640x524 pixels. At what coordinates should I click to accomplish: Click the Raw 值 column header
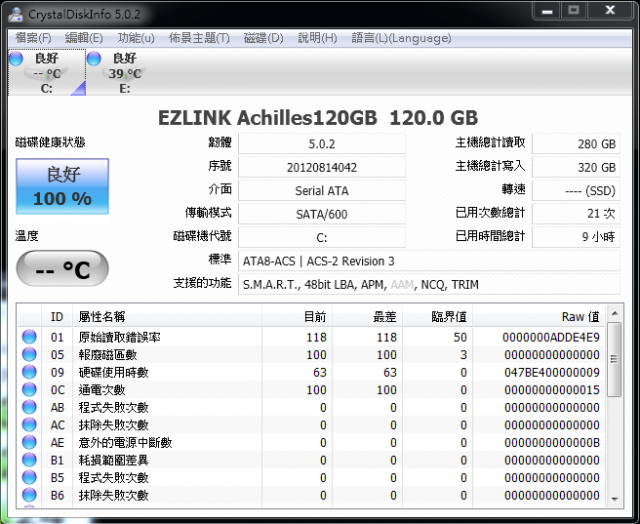[x=540, y=317]
